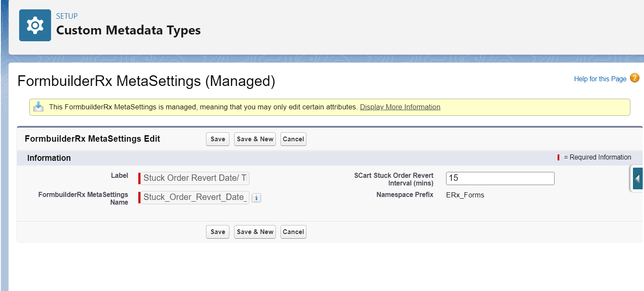Click the Setup gear icon
644x291 pixels.
click(x=35, y=26)
